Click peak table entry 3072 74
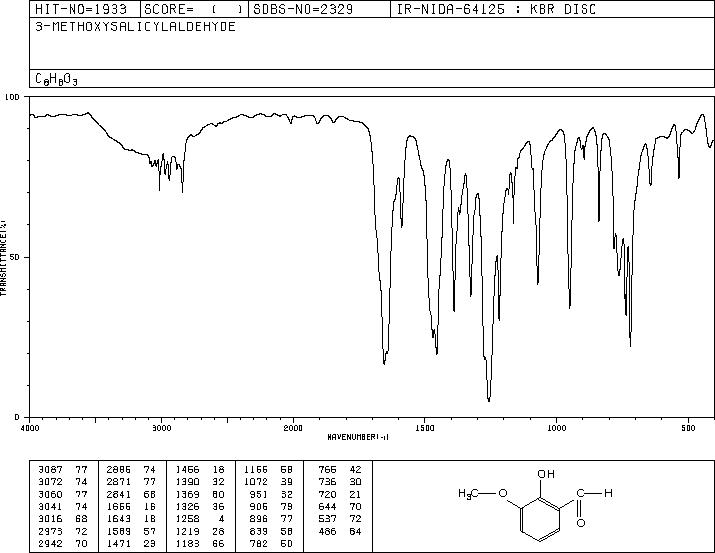 point(63,482)
